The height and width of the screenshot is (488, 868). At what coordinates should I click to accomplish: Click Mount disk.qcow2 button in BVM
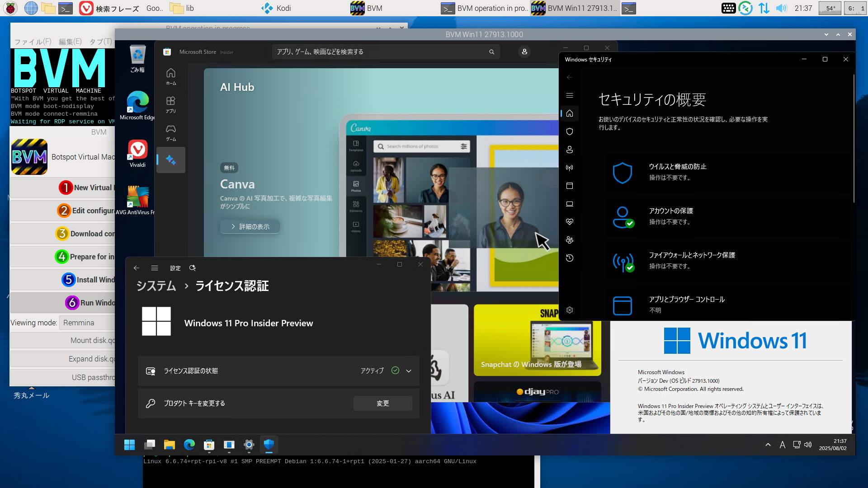[x=63, y=340]
